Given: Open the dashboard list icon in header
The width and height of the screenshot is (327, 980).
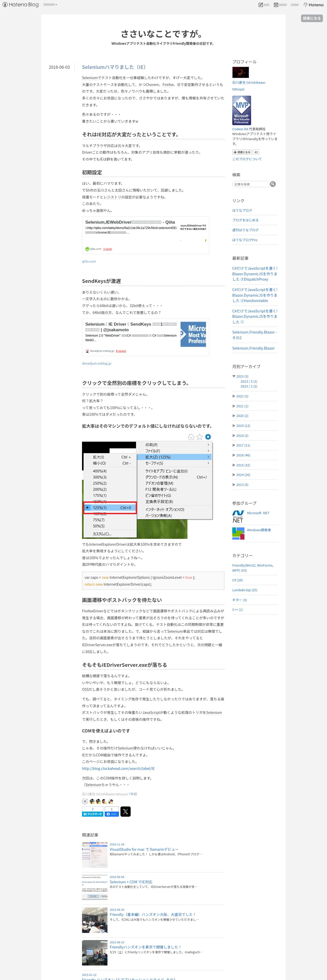Looking at the screenshot, I should [x=276, y=5].
